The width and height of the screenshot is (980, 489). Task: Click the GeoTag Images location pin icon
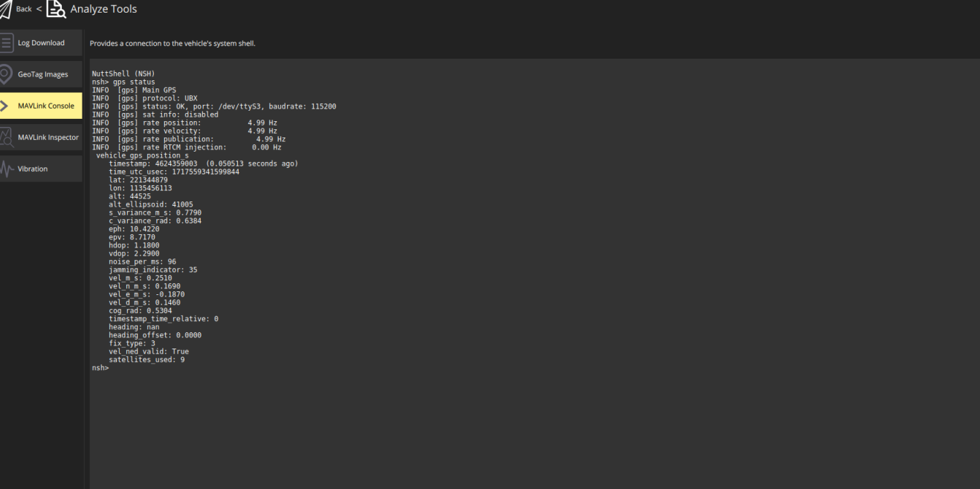point(6,74)
